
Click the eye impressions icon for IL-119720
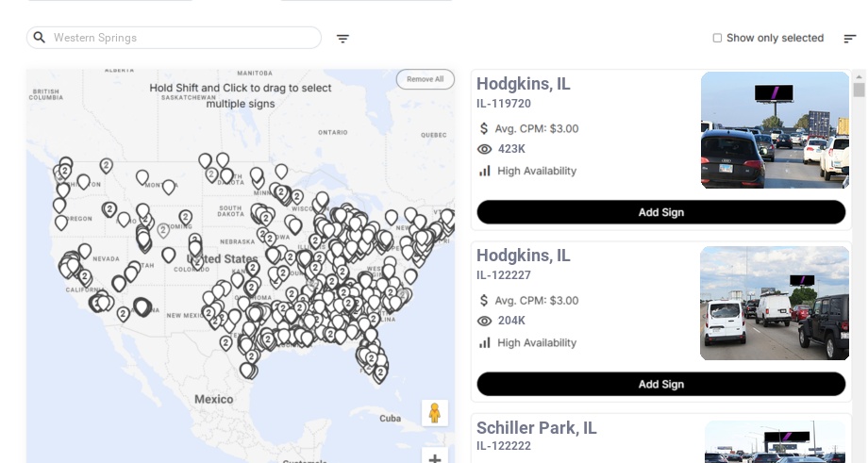(x=485, y=149)
